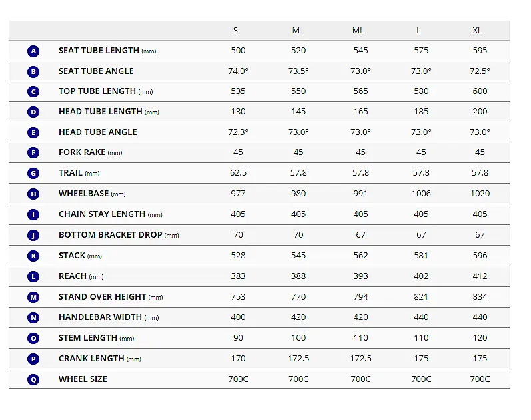Click the Q icon next to Wheel Size
The image size is (531, 420).
33,379
